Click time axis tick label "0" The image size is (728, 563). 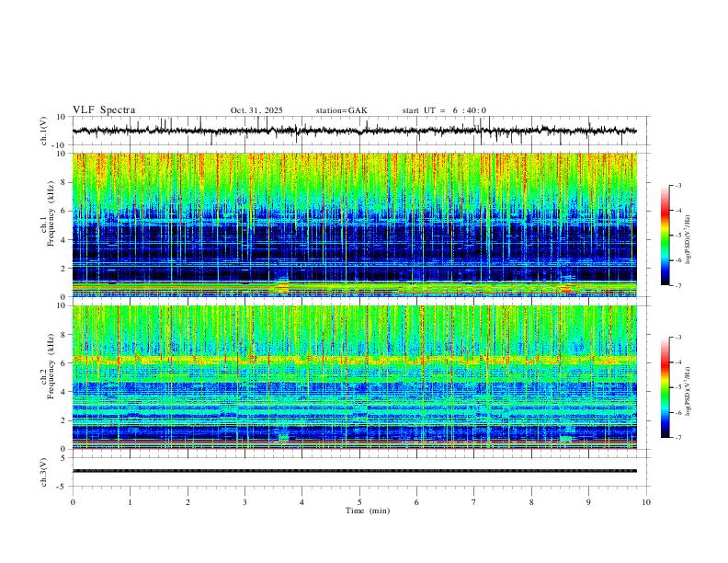click(73, 502)
